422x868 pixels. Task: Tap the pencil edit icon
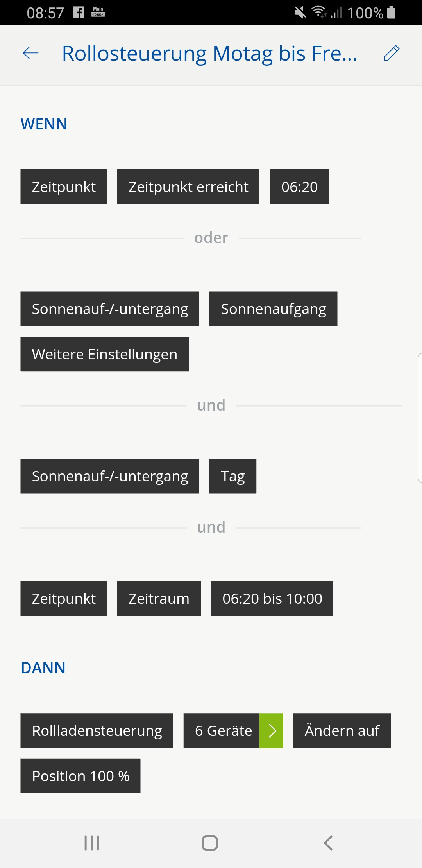tap(392, 53)
